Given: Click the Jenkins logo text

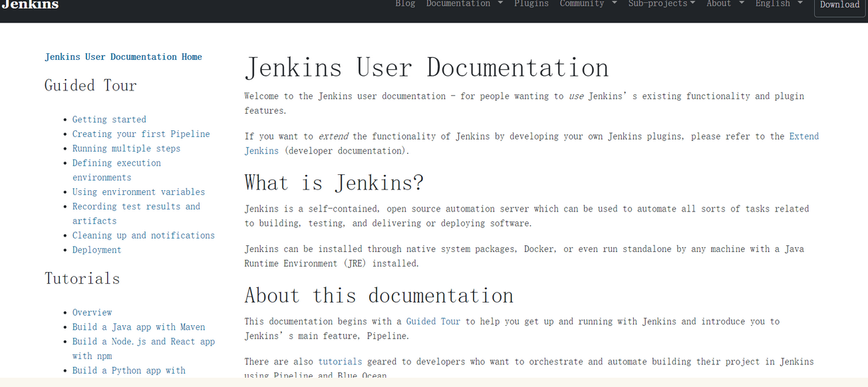Looking at the screenshot, I should (30, 5).
